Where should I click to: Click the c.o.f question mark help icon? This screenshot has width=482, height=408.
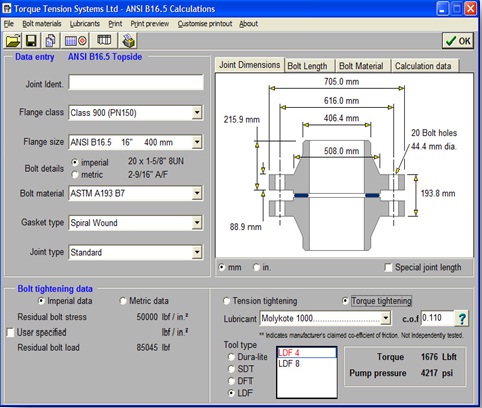coord(462,319)
